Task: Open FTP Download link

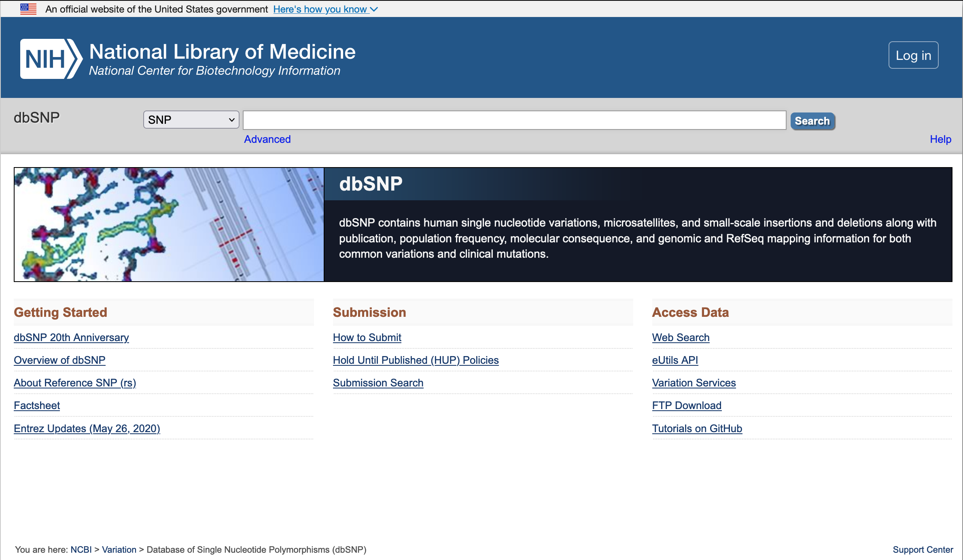Action: pos(687,405)
